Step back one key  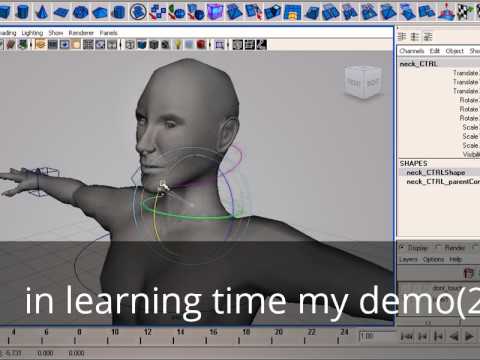tap(438, 337)
